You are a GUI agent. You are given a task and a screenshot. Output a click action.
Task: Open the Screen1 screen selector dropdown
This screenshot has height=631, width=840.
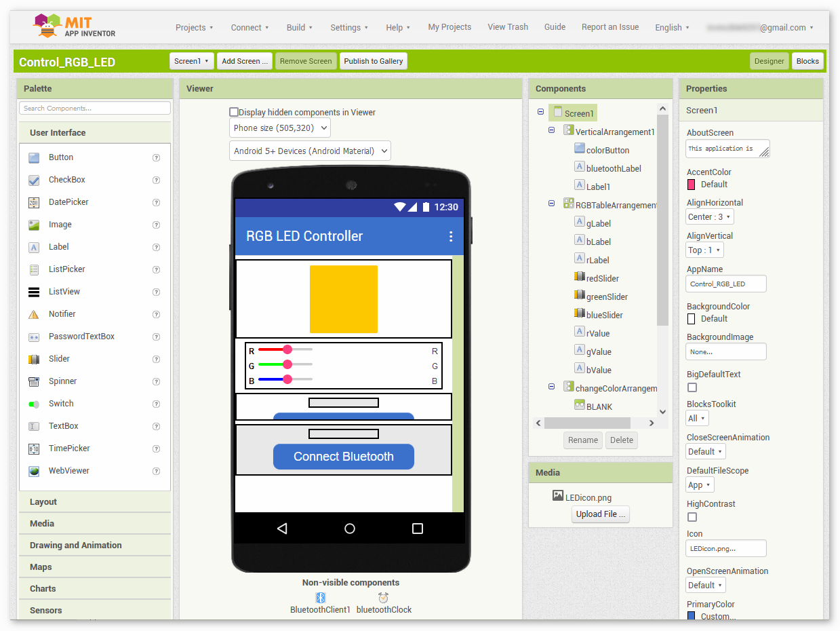[192, 61]
